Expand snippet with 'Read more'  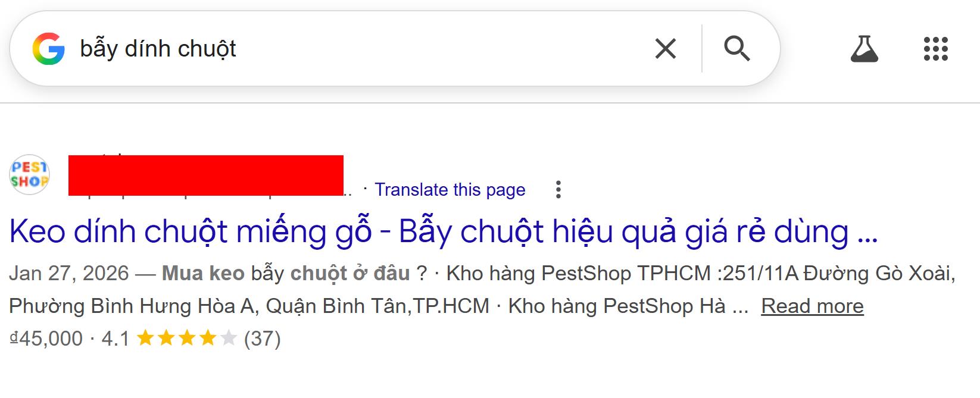[x=812, y=306]
